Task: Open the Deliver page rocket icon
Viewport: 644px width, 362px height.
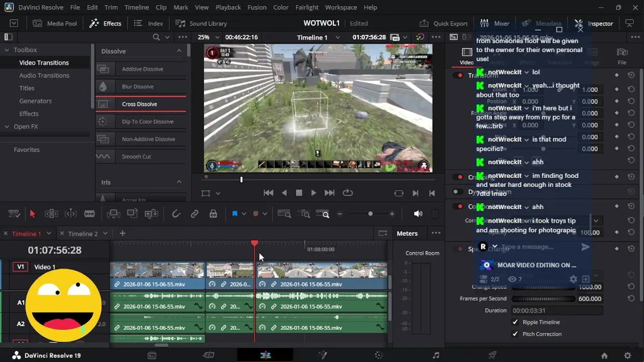Action: click(493, 355)
